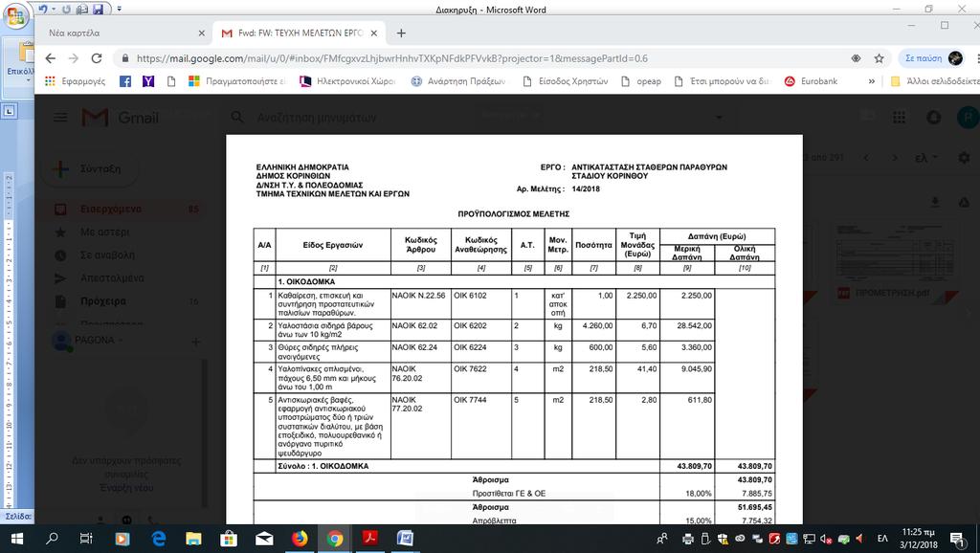Open the 'Πραγματοποιήστε' Microsoft bookmark
Screen dimensions: 980x553
pyautogui.click(x=237, y=81)
